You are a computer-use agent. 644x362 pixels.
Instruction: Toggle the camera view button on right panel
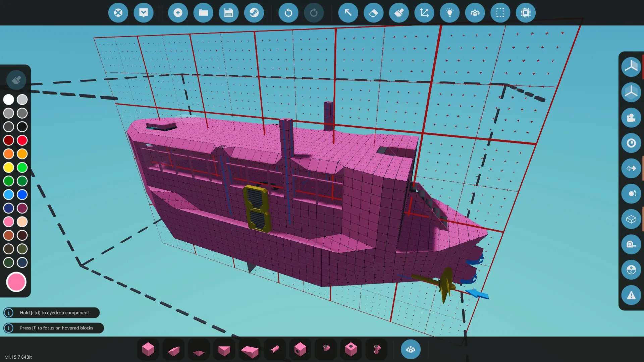pyautogui.click(x=631, y=118)
